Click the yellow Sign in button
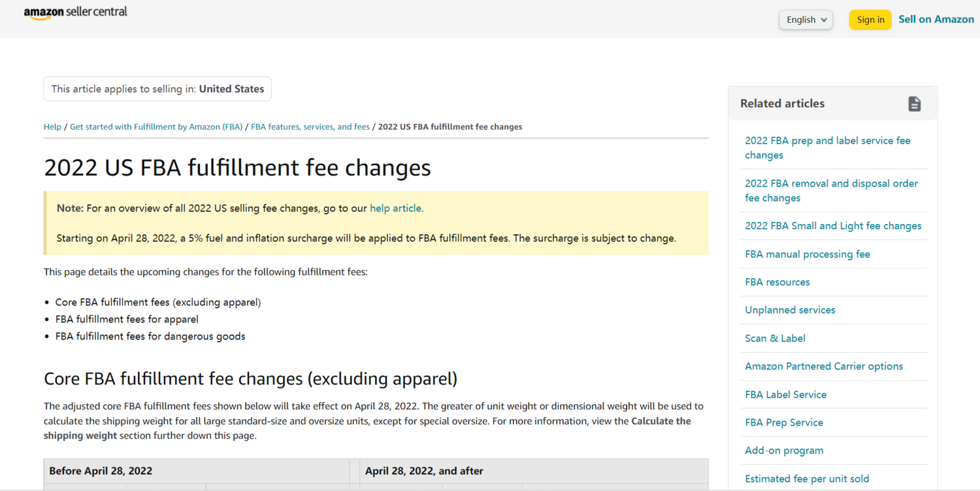This screenshot has width=980, height=491. tap(870, 20)
